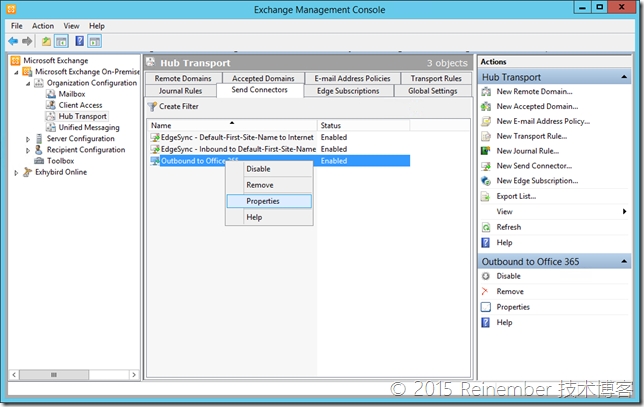This screenshot has height=407, width=644.
Task: Click the Microsoft Exchange root tree icon
Action: 16,61
